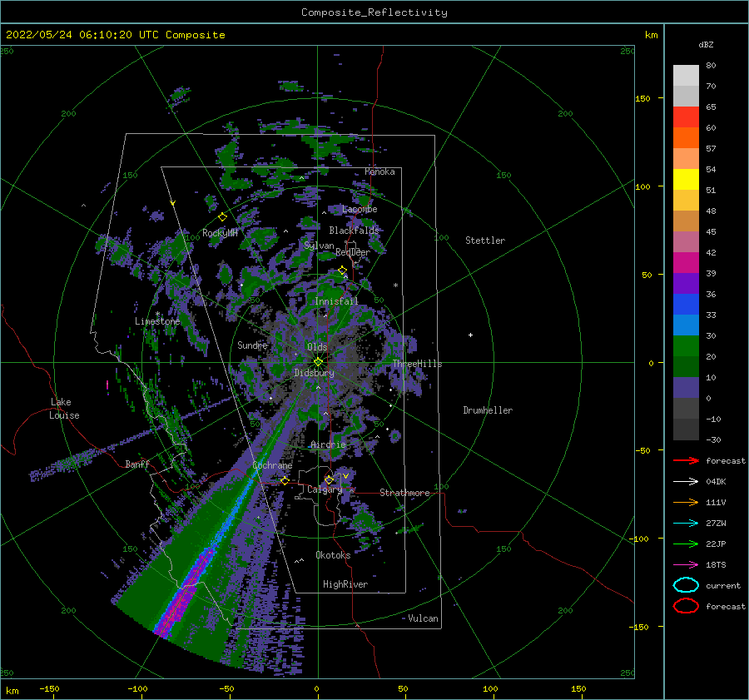Click the Okotoks label
Screen dimensions: 749x700
(333, 555)
